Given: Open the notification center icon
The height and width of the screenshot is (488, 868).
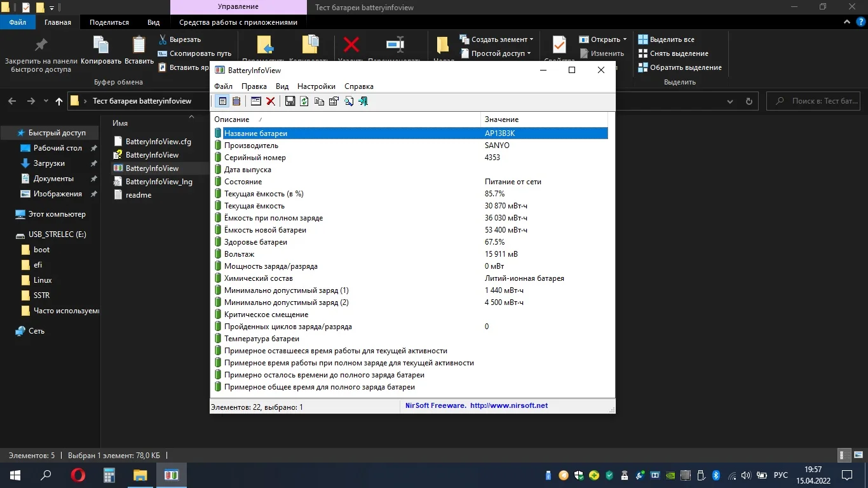Looking at the screenshot, I should coord(846,475).
